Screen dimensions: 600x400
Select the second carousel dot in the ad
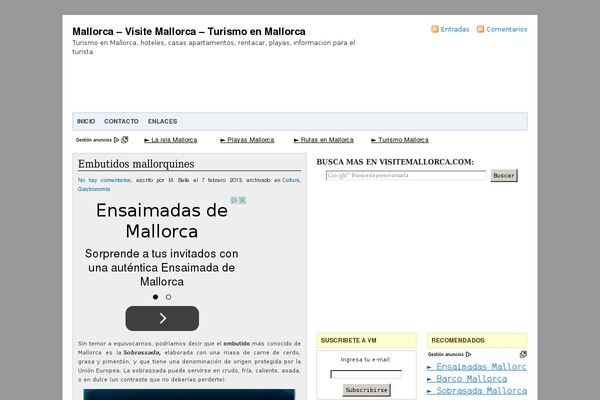pos(168,297)
